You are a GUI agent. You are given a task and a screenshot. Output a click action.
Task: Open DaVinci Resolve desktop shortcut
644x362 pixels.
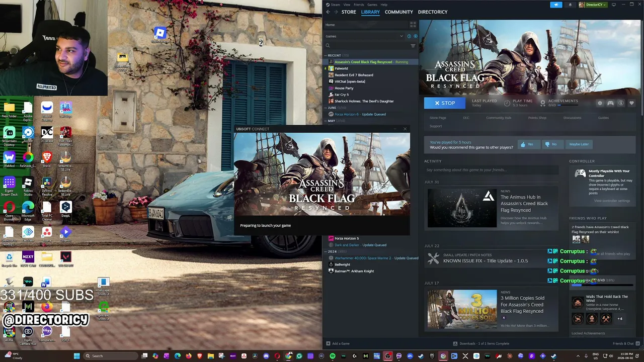pyautogui.click(x=47, y=185)
